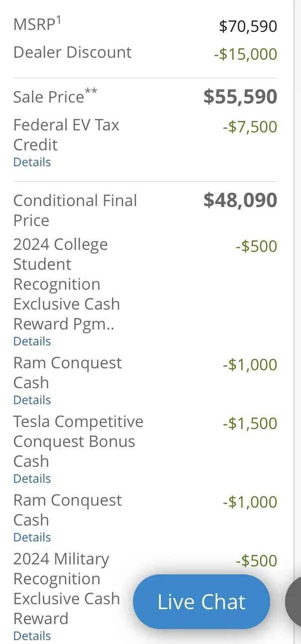
Task: Click the $70,590 MSRP amount
Action: pos(248,26)
